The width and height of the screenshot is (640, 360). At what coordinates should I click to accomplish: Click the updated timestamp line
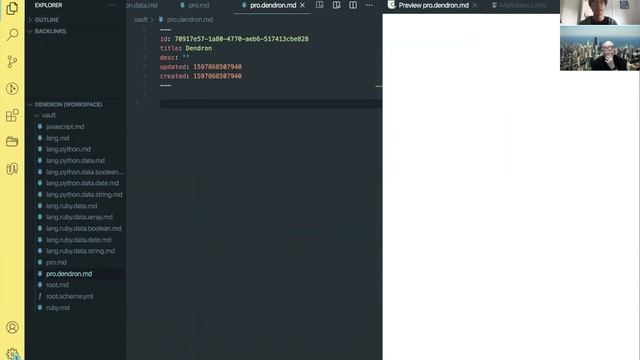coord(200,67)
